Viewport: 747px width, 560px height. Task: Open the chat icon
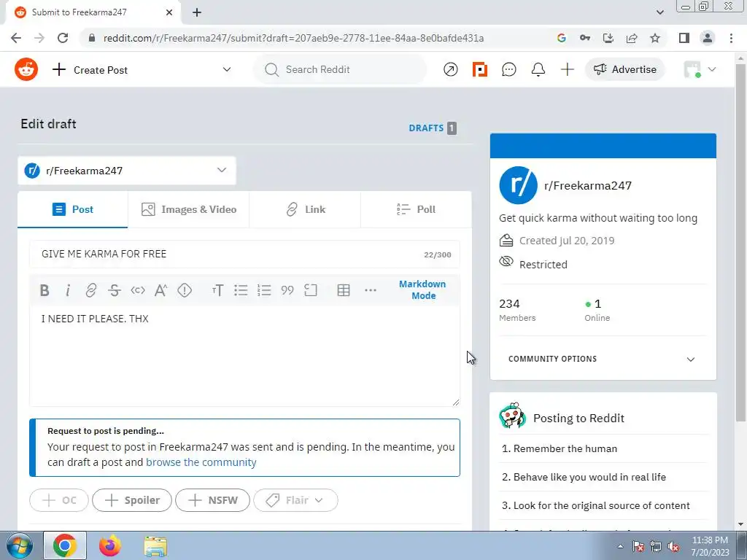(x=508, y=69)
